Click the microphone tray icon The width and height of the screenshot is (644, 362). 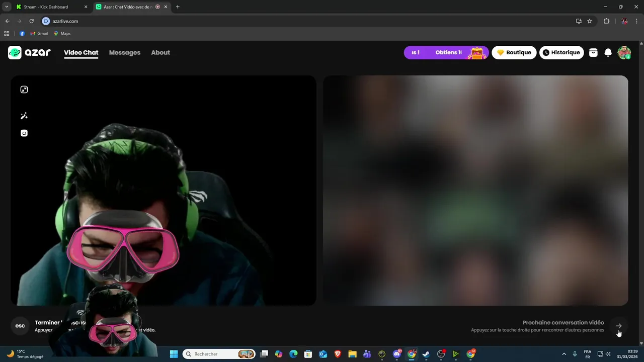(x=575, y=354)
